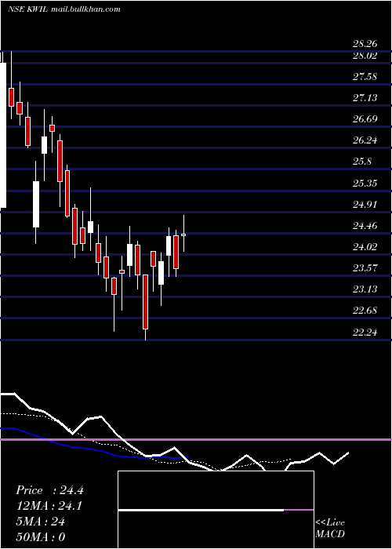Select the Price : 24.4 readout
392x549 pixels.
(49, 490)
